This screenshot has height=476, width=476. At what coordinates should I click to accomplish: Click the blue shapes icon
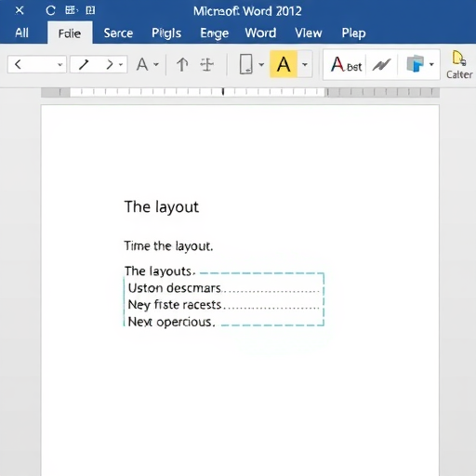tap(415, 64)
